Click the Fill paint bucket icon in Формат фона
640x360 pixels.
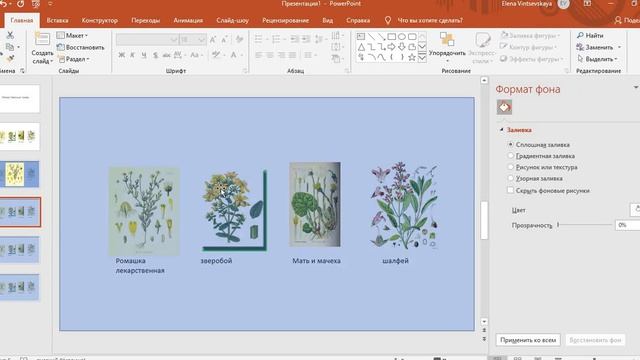(504, 107)
